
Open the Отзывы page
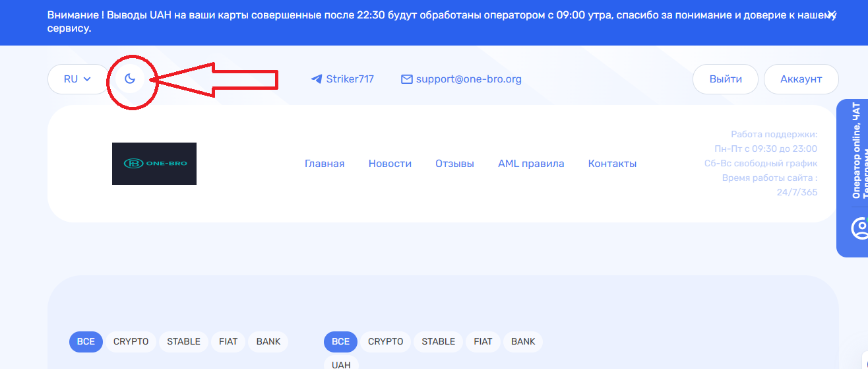pyautogui.click(x=454, y=164)
